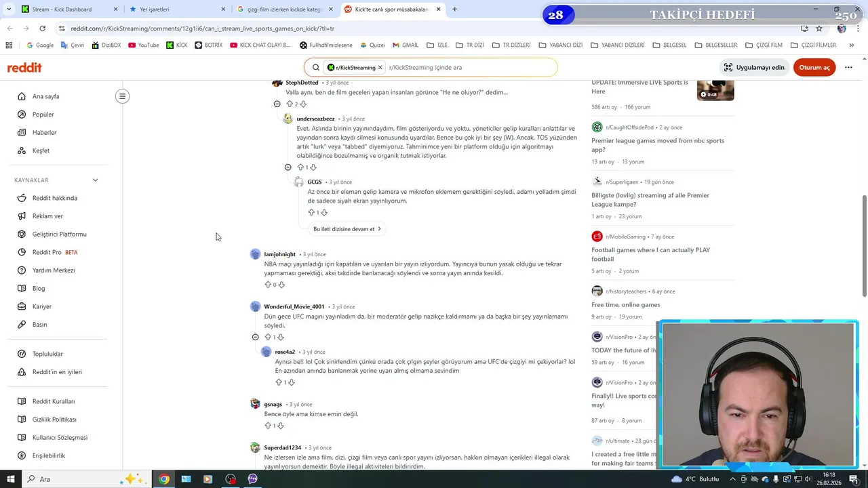
Task: Click the reddit logo
Action: pos(24,67)
